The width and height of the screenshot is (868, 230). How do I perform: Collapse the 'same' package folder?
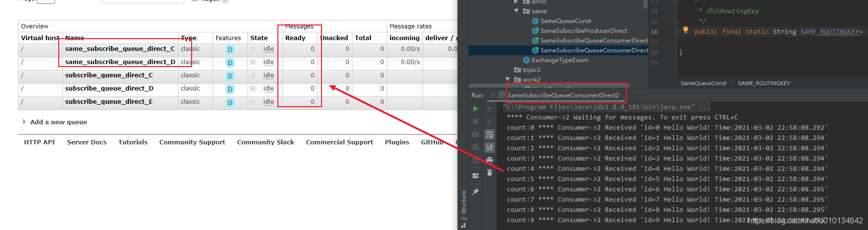point(516,11)
